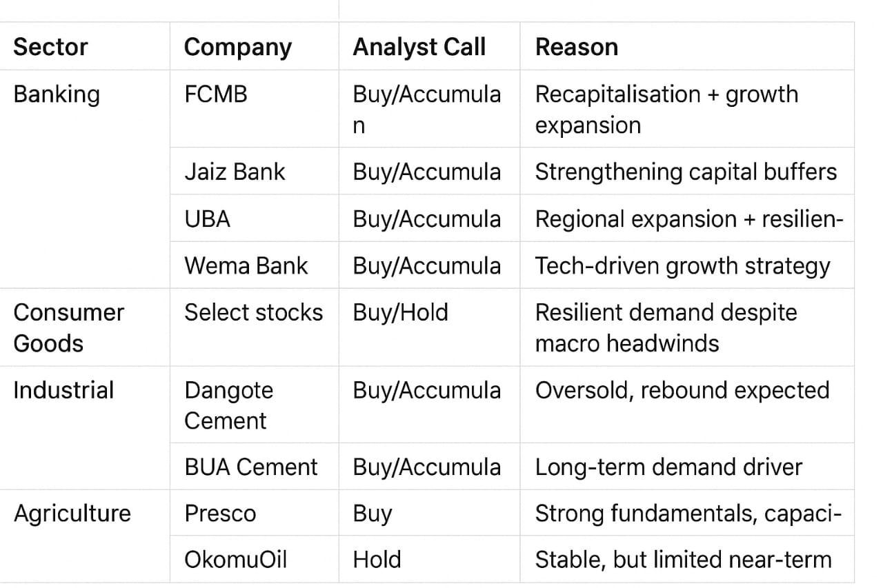Image resolution: width=883 pixels, height=588 pixels.
Task: Click the Banking sector cell
Action: coord(57,94)
